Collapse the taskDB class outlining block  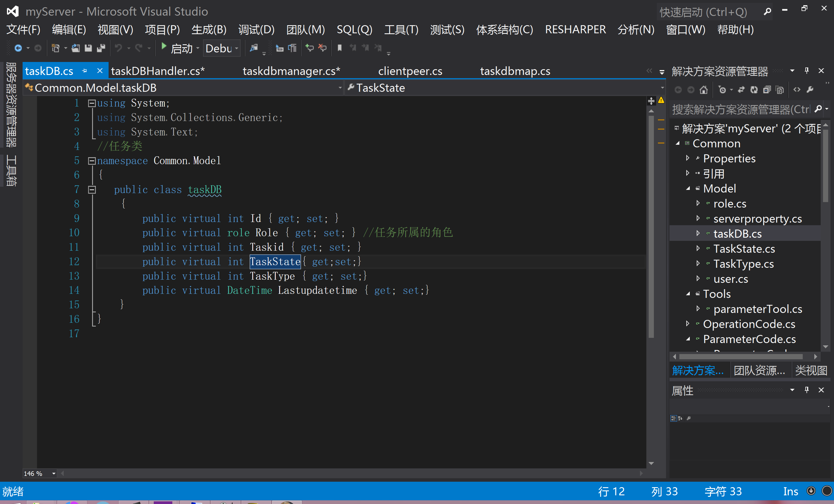[x=92, y=190]
